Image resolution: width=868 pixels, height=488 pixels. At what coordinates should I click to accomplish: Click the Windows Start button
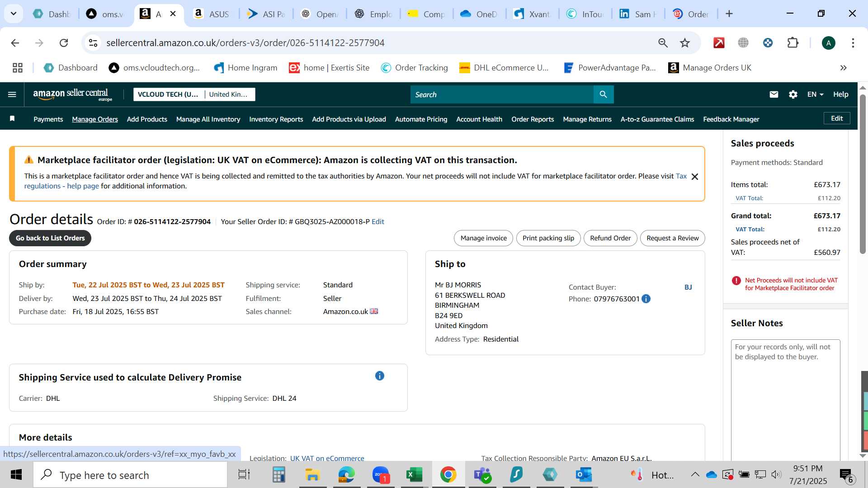point(16,475)
